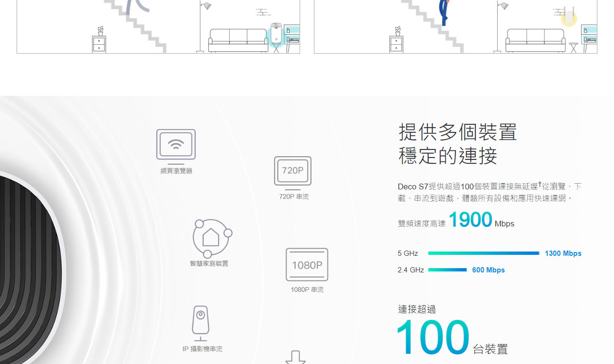The height and width of the screenshot is (364, 614).
Task: Click the 2.4 GHz speed bar
Action: pos(447,270)
